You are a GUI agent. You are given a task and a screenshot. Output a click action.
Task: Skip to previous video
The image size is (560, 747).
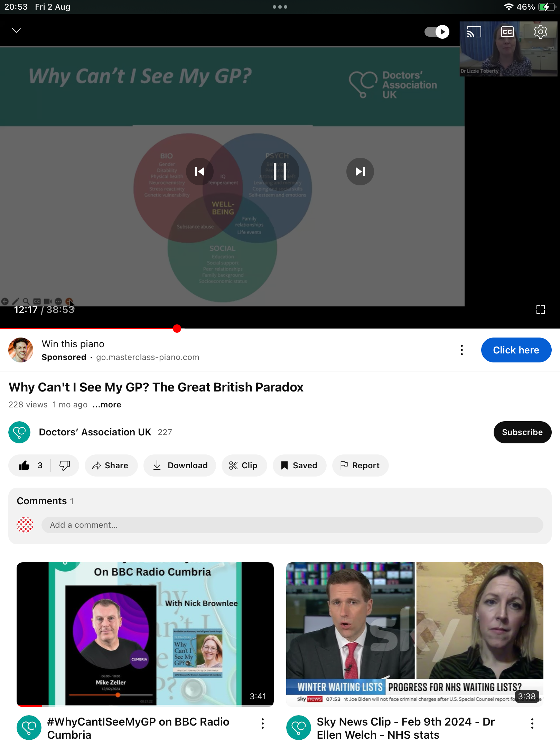click(x=200, y=172)
